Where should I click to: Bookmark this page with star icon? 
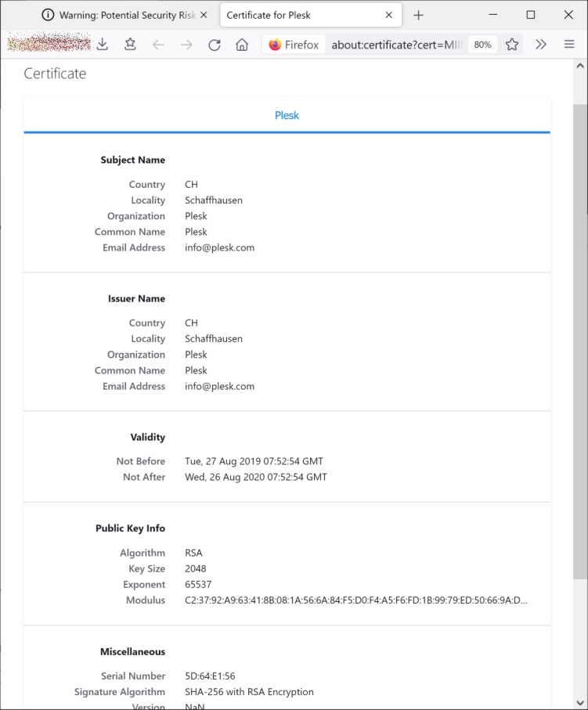point(511,45)
